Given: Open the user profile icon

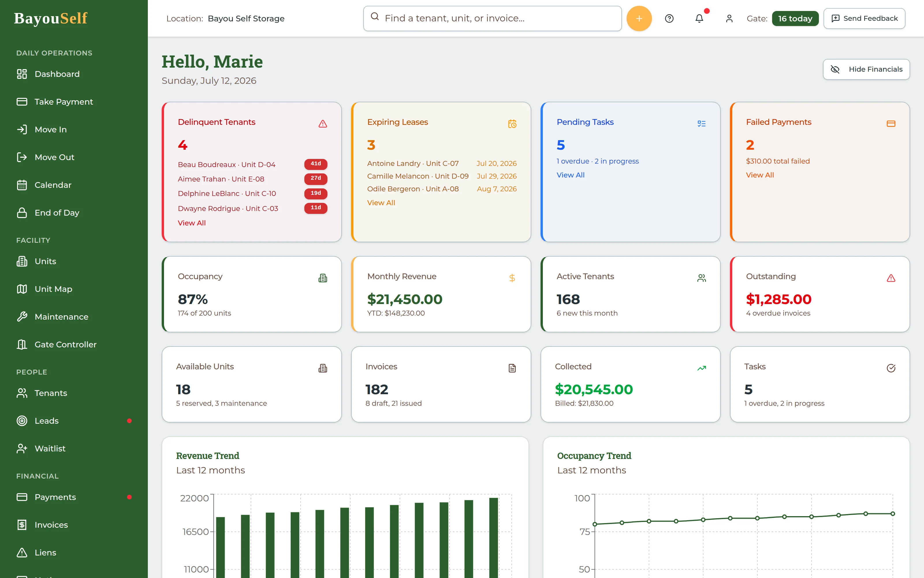Looking at the screenshot, I should 729,18.
